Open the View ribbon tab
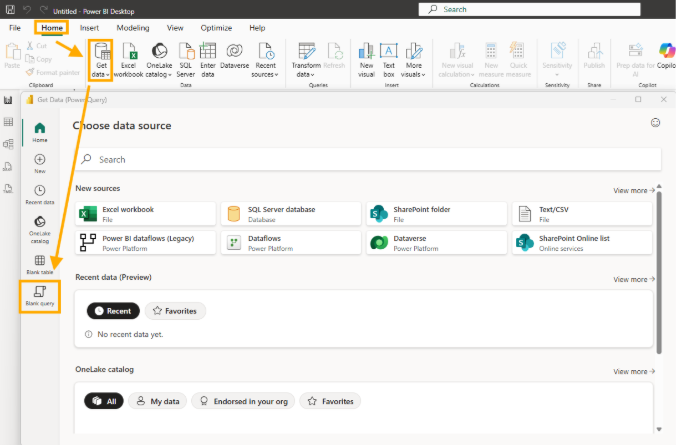 coord(175,28)
